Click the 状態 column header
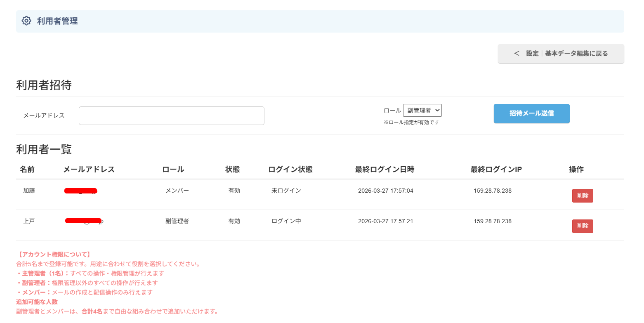This screenshot has height=323, width=644. click(x=232, y=170)
